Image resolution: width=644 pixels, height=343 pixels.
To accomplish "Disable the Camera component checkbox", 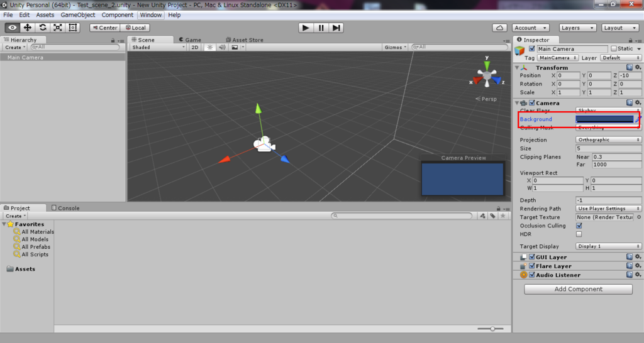I will 532,102.
